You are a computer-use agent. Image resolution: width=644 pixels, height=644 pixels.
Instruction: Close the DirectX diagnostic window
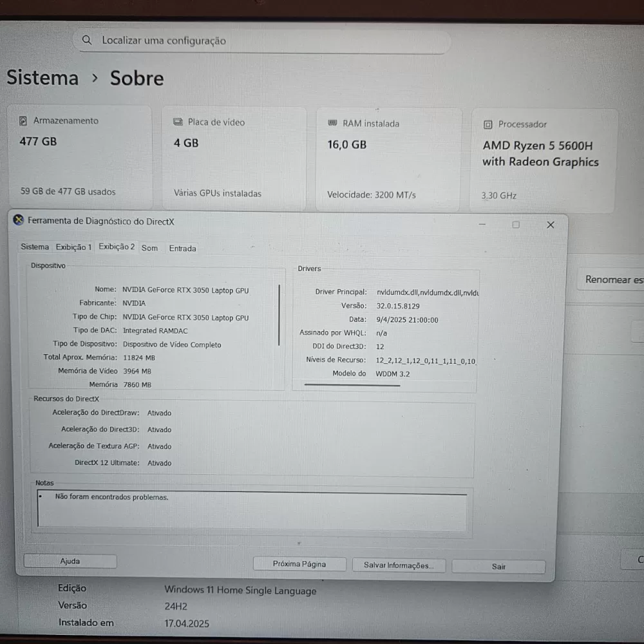tap(551, 225)
